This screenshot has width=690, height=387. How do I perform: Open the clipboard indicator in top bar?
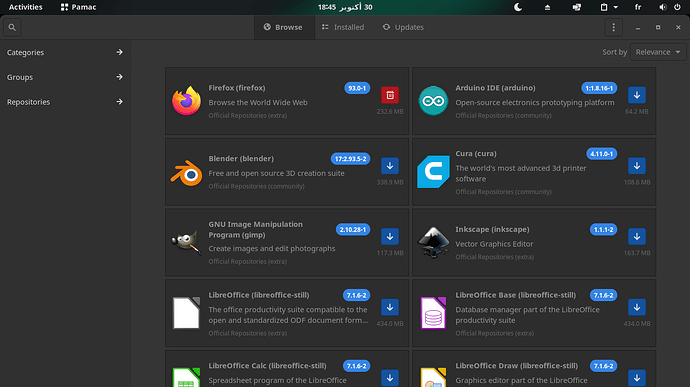[609, 7]
